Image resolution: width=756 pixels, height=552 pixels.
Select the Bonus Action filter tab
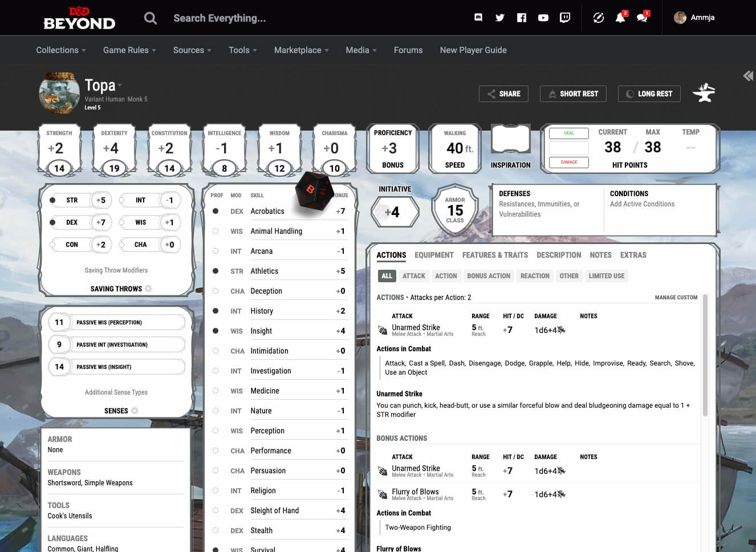tap(488, 275)
